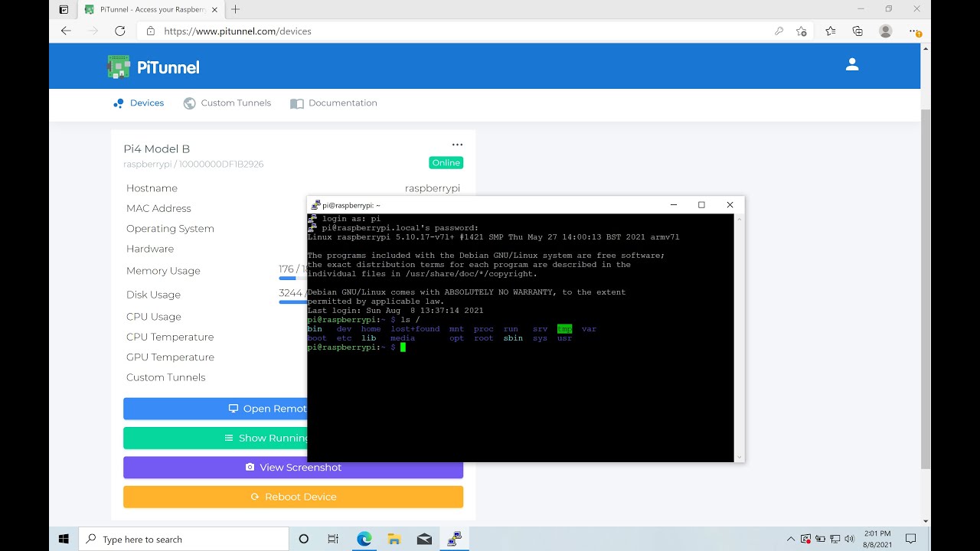Screen dimensions: 980x551
Task: Open Edge settings and more menu
Action: [914, 31]
